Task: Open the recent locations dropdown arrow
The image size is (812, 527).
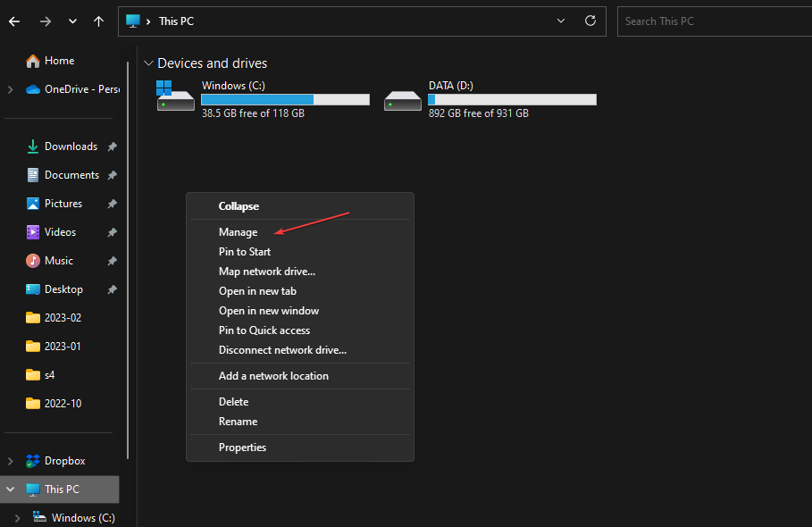Action: [72, 21]
